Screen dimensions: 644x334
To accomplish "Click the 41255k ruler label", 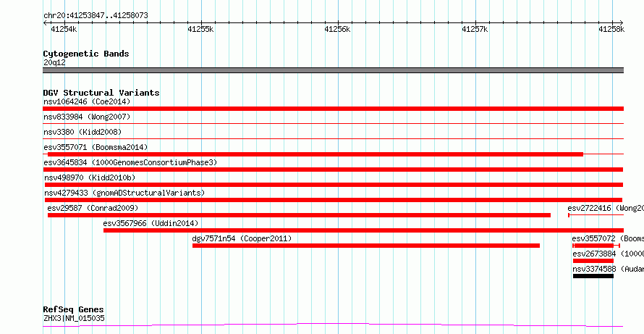I will point(200,29).
